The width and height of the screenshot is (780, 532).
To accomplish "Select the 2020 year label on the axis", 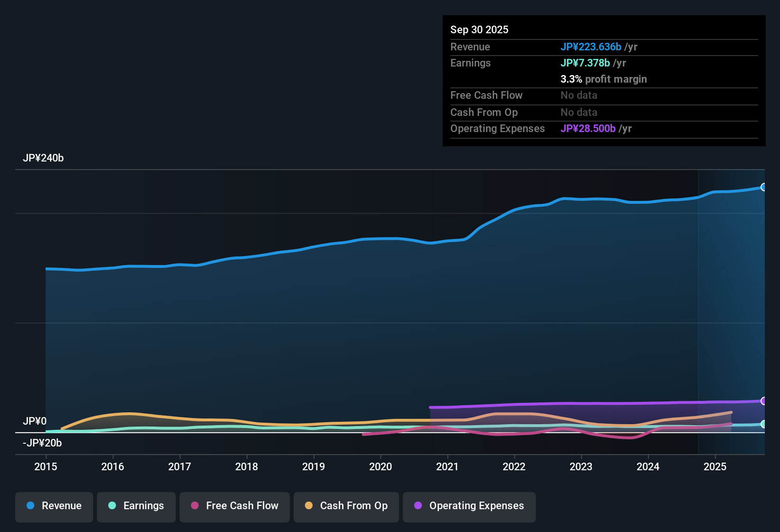I will click(380, 467).
